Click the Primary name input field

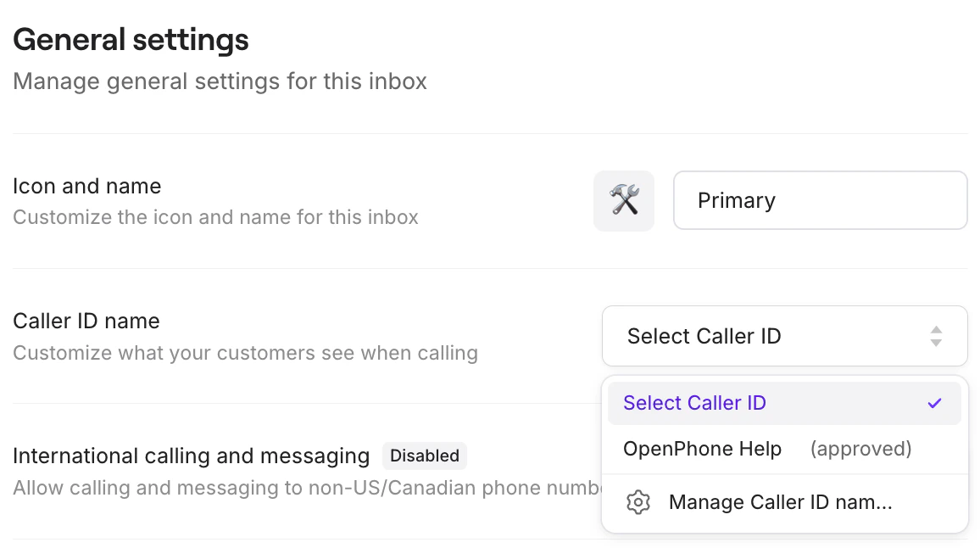819,200
